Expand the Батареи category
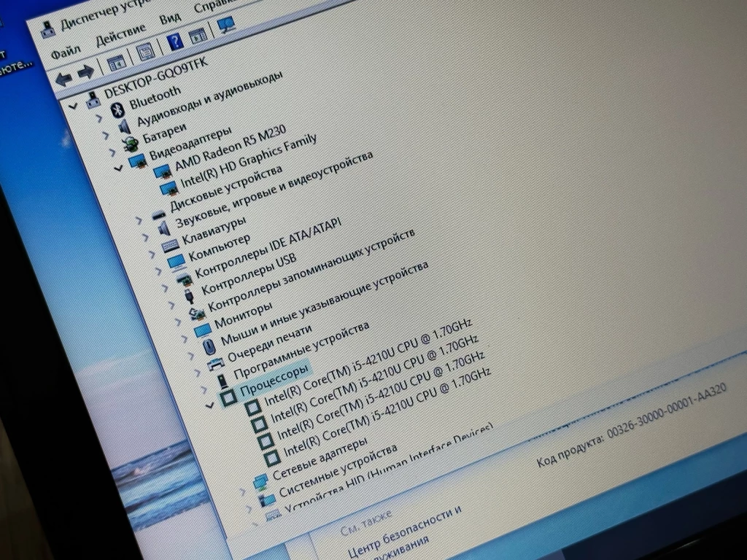747x560 pixels. [112, 152]
